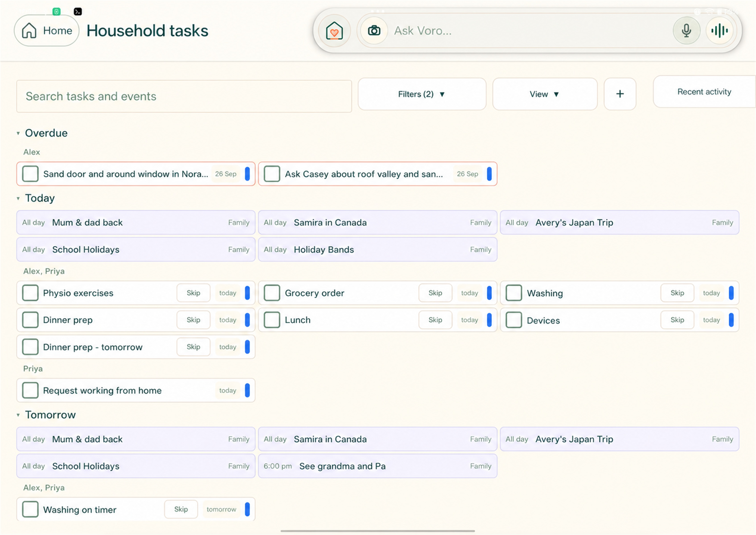Tick the Dinner prep - tomorrow checkbox
Image resolution: width=756 pixels, height=535 pixels.
click(30, 347)
